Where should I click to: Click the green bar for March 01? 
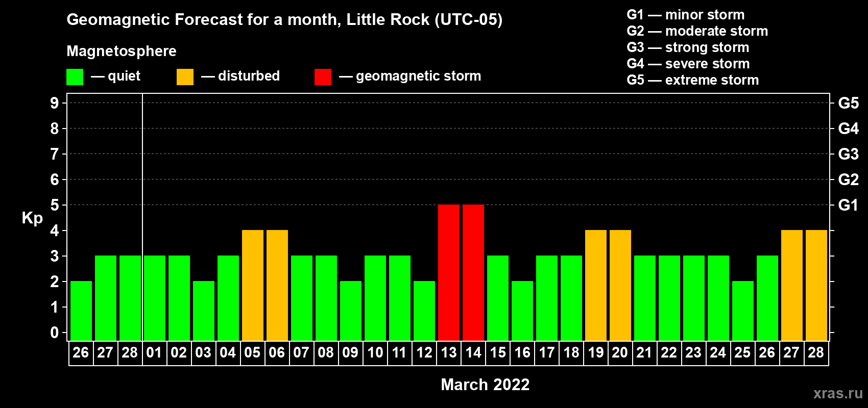(155, 298)
